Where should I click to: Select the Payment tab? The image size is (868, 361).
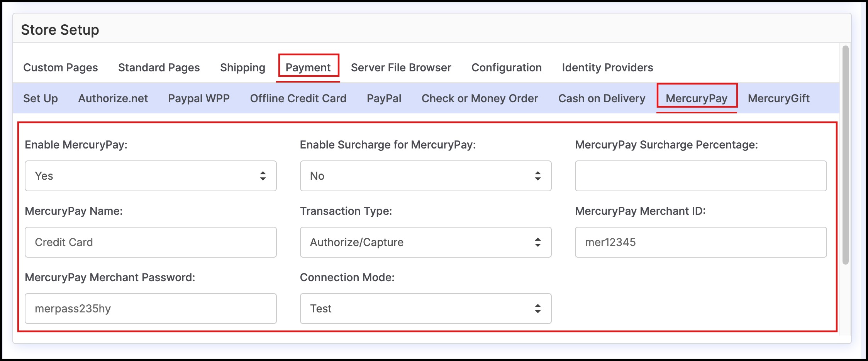[x=308, y=67]
